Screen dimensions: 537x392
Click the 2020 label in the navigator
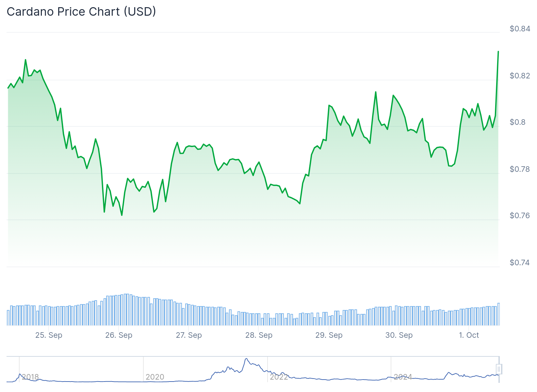click(x=155, y=377)
